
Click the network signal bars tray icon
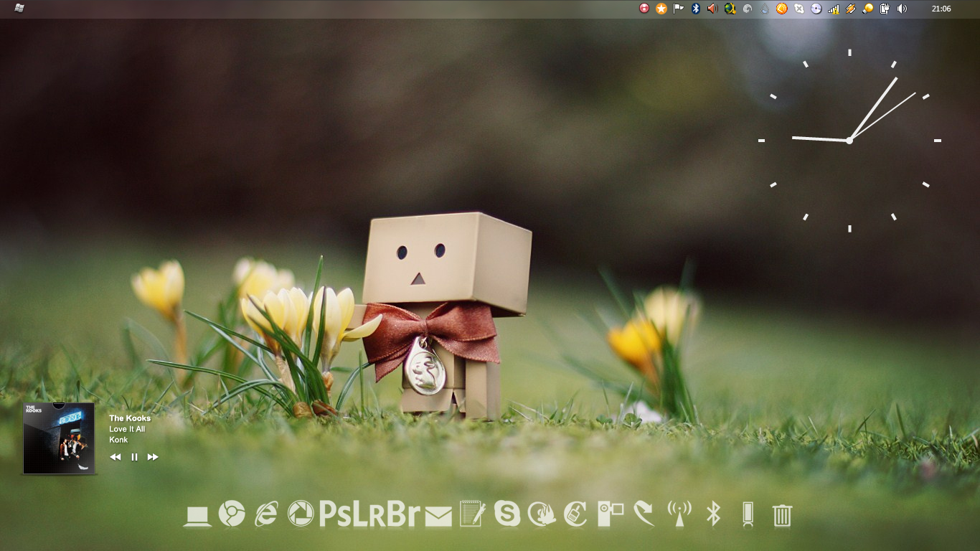(834, 9)
